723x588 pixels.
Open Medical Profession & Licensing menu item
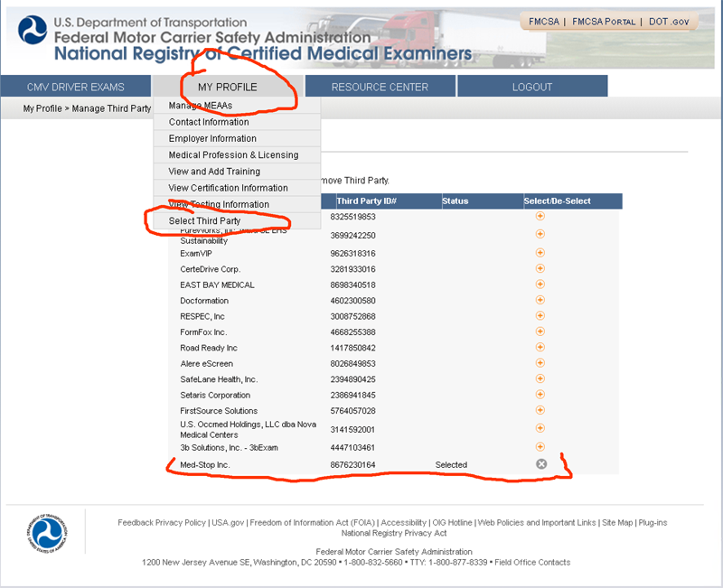click(x=233, y=155)
